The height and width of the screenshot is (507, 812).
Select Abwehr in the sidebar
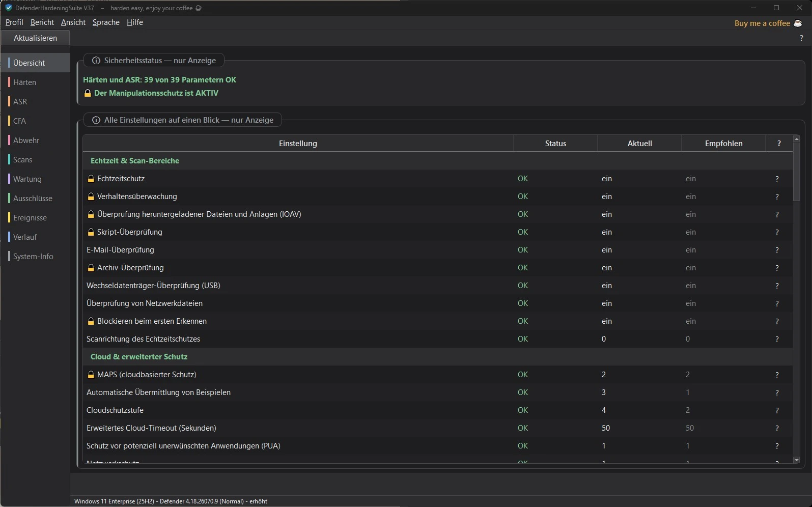tap(35, 140)
